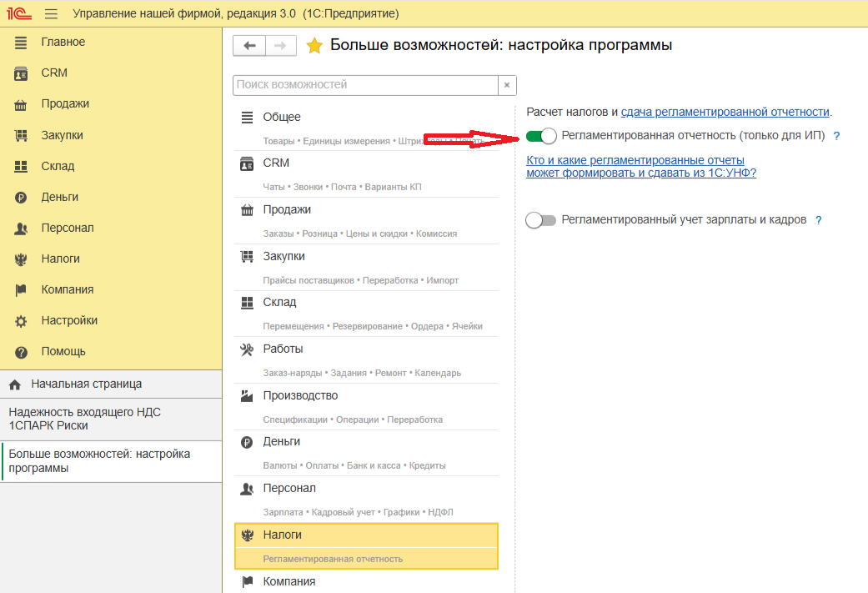
Task: Select Работы settings category
Action: (283, 349)
